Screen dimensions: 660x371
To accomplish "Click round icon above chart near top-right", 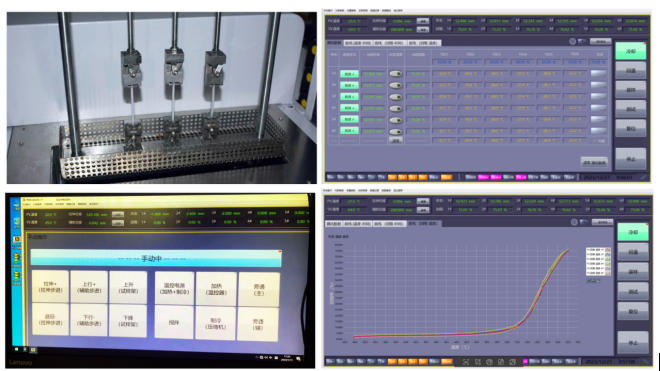I will click(x=574, y=222).
